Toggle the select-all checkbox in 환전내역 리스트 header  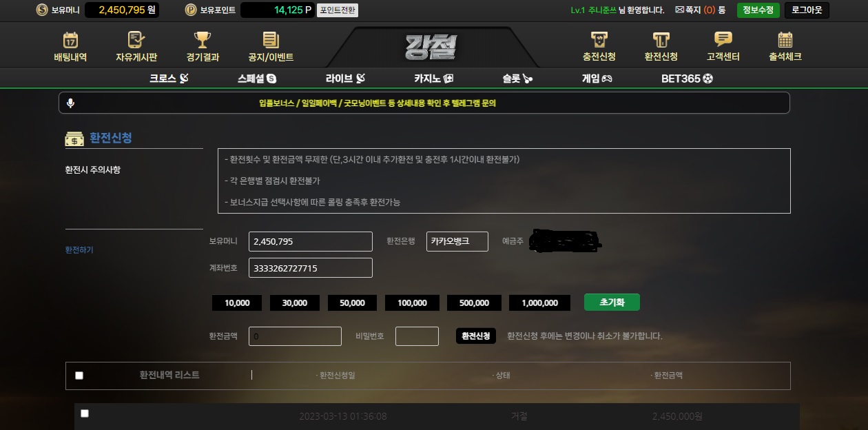click(79, 376)
